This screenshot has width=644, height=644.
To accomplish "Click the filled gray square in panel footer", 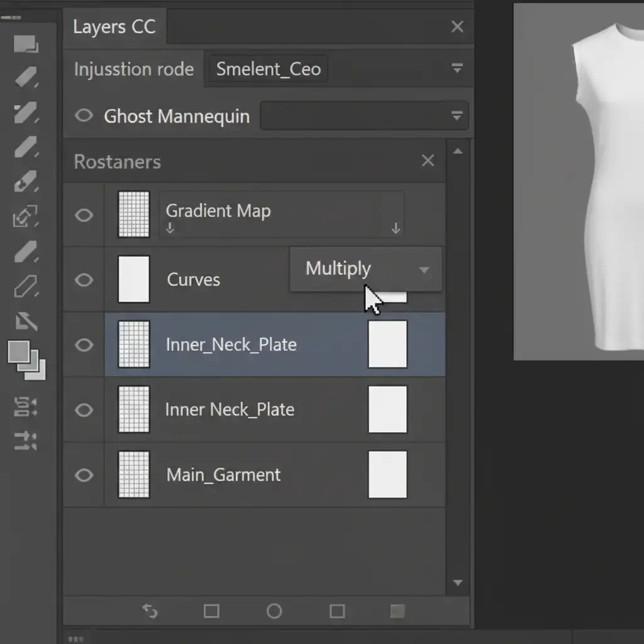I will point(397,611).
